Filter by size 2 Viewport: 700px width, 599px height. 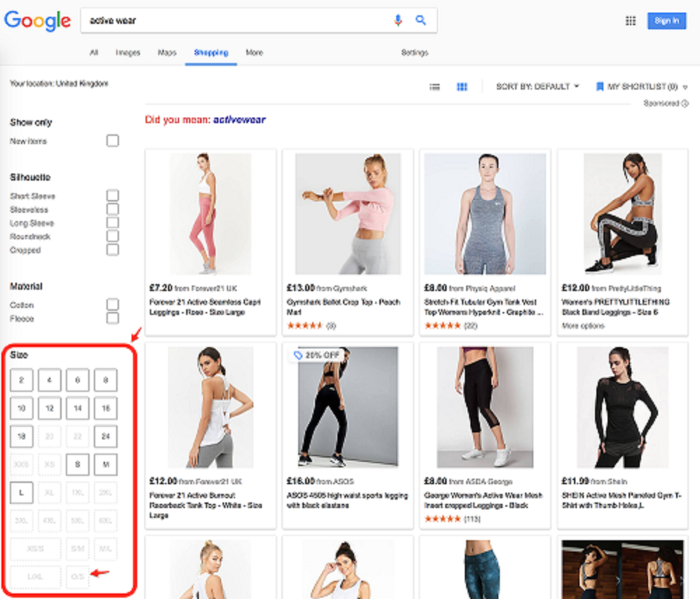pyautogui.click(x=22, y=380)
